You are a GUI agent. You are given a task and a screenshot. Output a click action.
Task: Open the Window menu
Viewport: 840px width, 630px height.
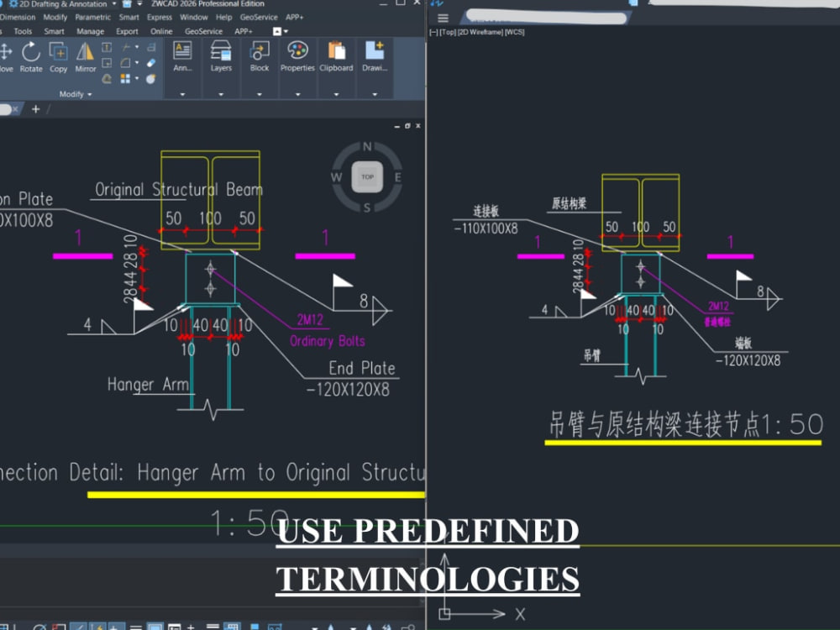click(193, 17)
